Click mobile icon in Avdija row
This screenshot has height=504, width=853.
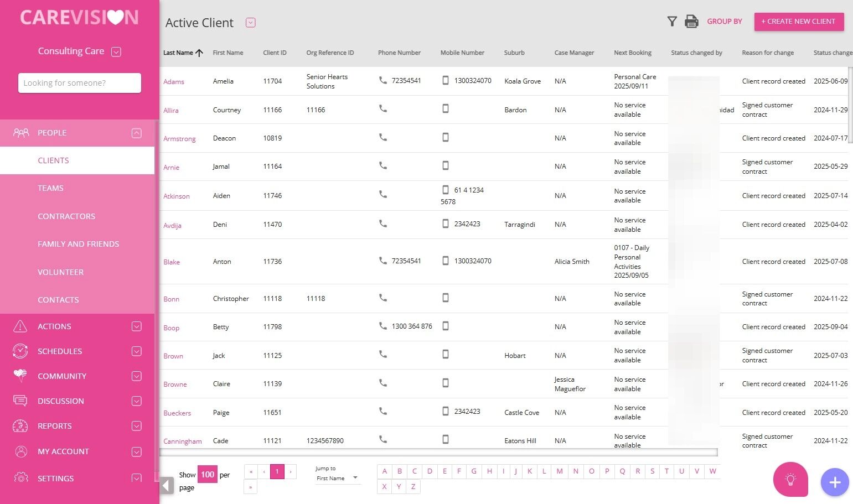pos(446,224)
